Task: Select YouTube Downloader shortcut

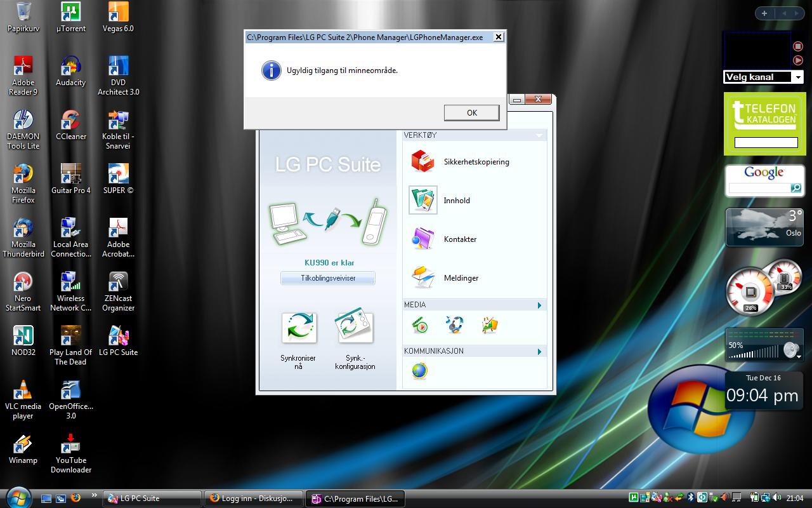Action: click(x=71, y=453)
